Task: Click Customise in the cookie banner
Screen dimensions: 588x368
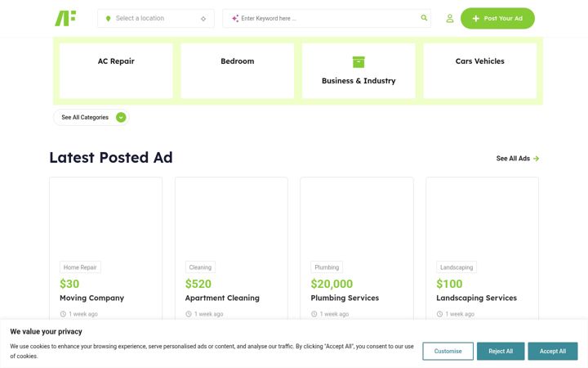Action: (448, 351)
